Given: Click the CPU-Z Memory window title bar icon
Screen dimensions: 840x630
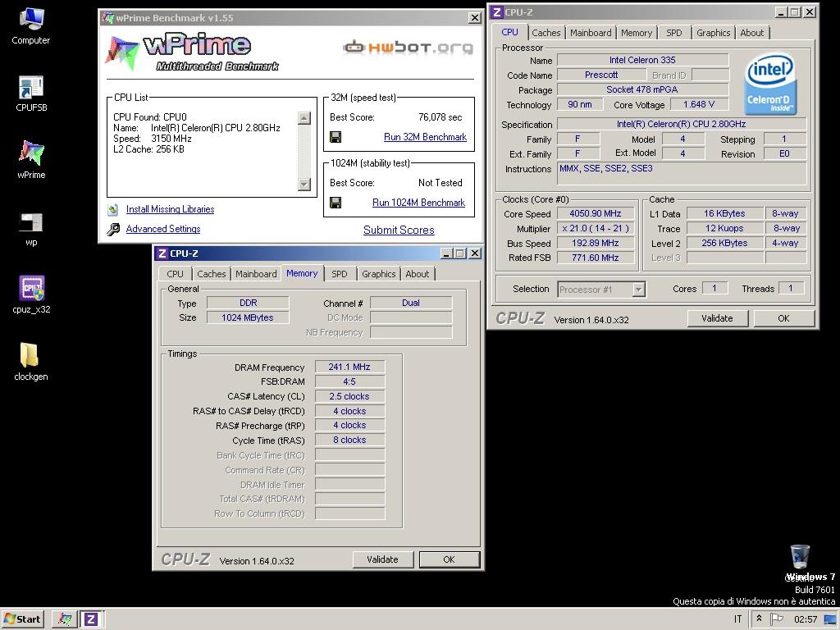Looking at the screenshot, I should click(162, 253).
